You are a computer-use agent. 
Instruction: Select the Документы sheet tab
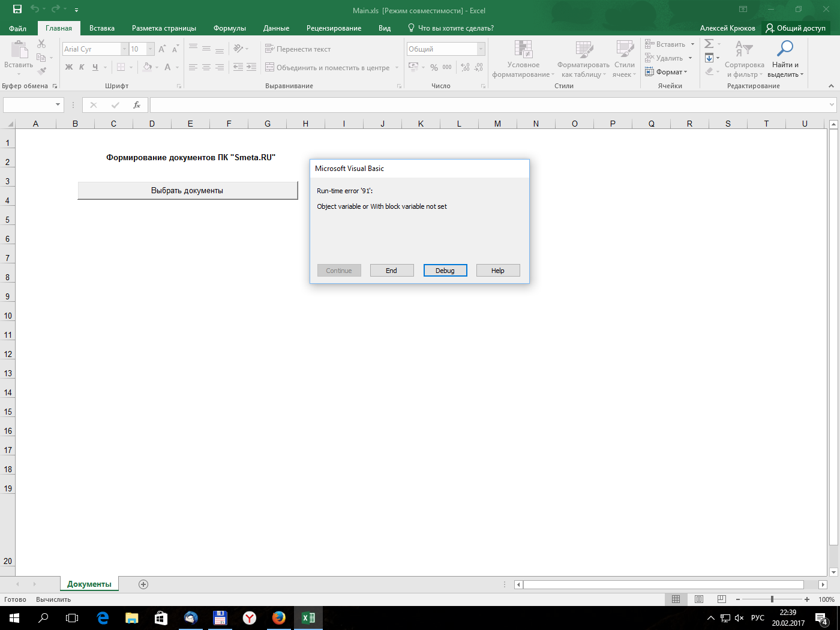pos(89,584)
